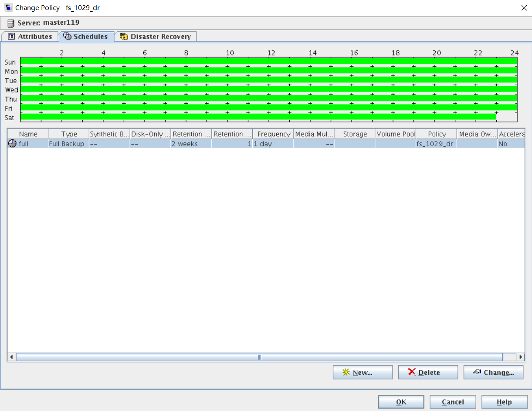Click the server icon next to master119
Viewport: 532px width, 411px height.
[x=11, y=23]
